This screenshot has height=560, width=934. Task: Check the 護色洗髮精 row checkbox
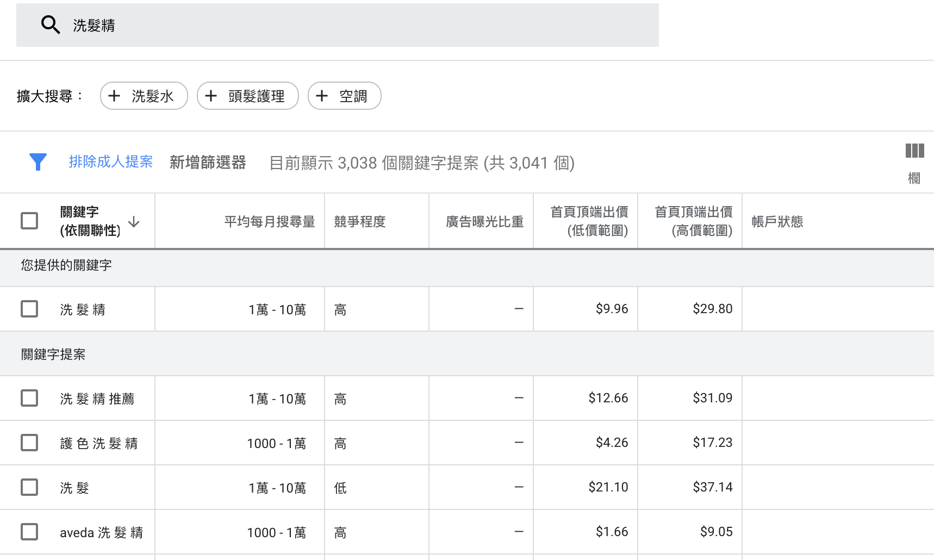(x=29, y=443)
